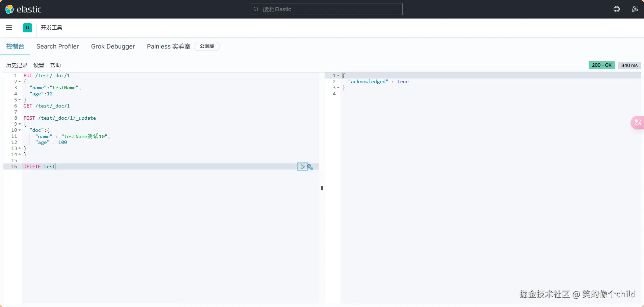The width and height of the screenshot is (644, 307).
Task: Toggle the response fold arrow at line 3
Action: pos(338,88)
